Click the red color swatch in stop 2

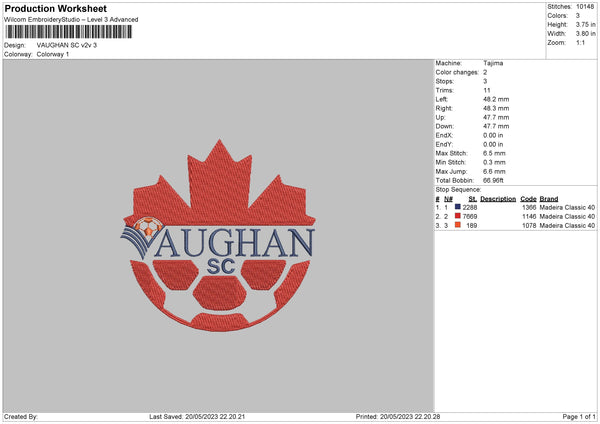[x=458, y=216]
